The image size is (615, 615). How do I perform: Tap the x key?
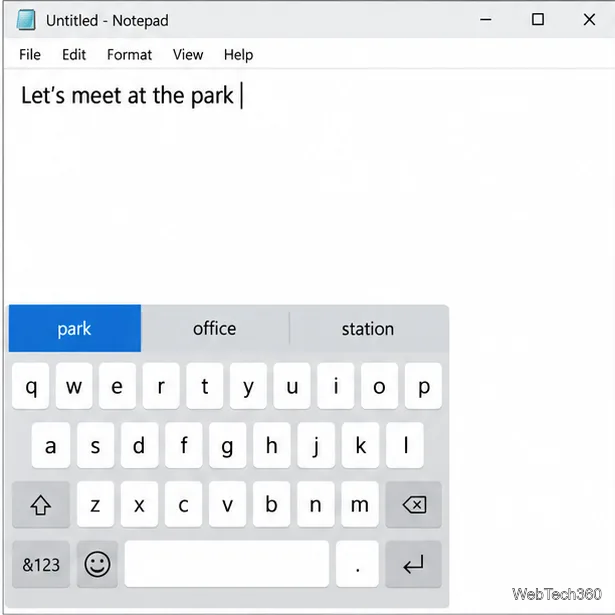[139, 505]
